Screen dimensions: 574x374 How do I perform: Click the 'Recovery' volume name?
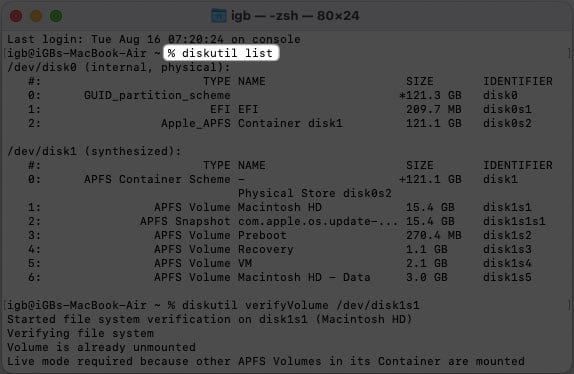[x=266, y=250]
